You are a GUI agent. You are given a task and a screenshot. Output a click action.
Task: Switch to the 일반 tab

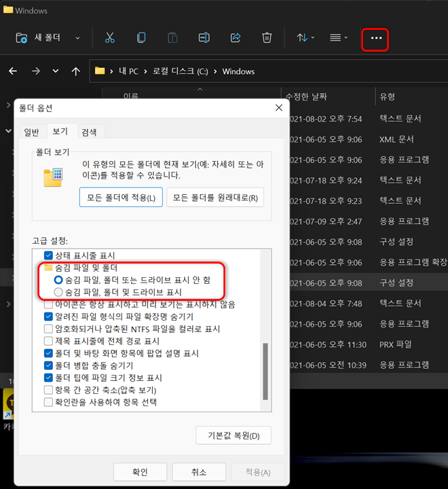pos(32,132)
